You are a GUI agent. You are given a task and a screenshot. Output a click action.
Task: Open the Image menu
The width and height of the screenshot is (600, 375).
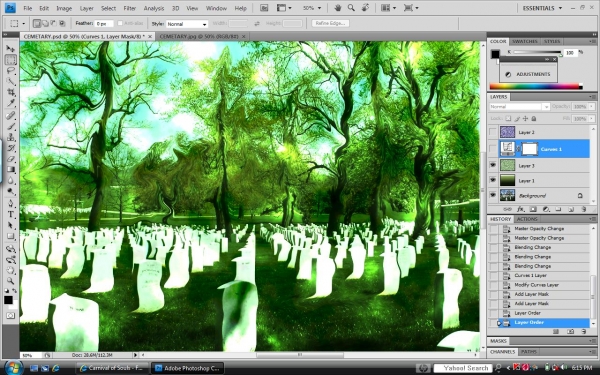pyautogui.click(x=64, y=8)
